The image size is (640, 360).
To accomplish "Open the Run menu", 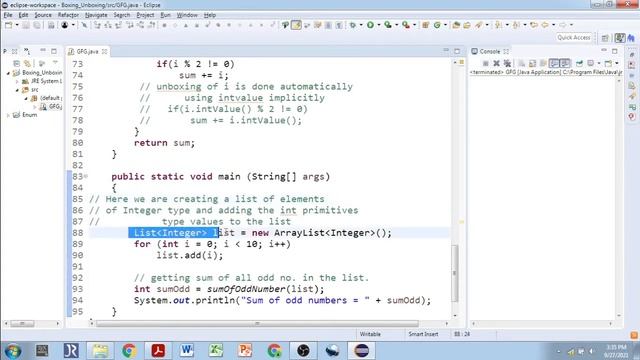I will coord(165,15).
